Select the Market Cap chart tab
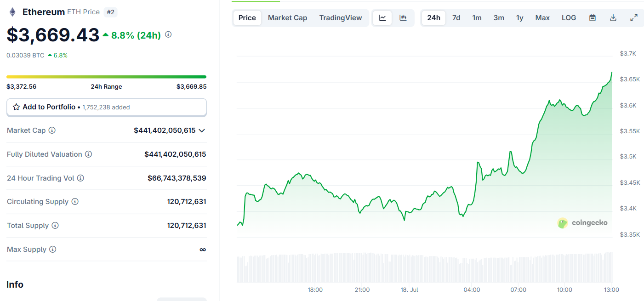The width and height of the screenshot is (644, 301). pyautogui.click(x=287, y=18)
